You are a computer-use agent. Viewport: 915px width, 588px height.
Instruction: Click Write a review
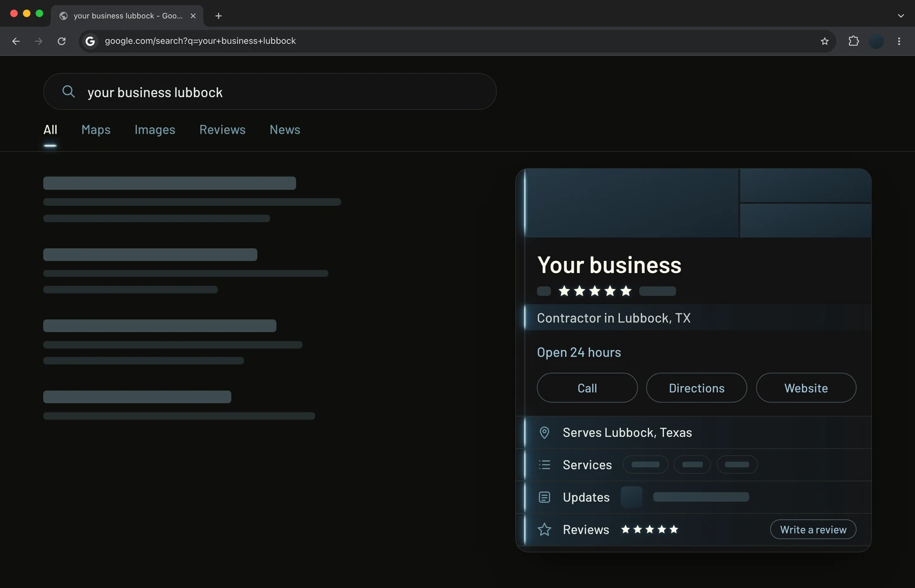pyautogui.click(x=813, y=530)
